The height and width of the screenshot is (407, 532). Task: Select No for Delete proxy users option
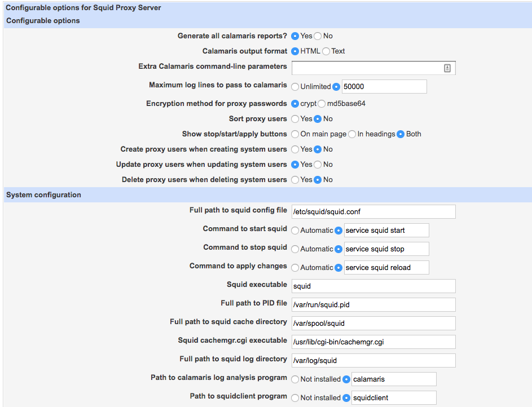click(318, 180)
